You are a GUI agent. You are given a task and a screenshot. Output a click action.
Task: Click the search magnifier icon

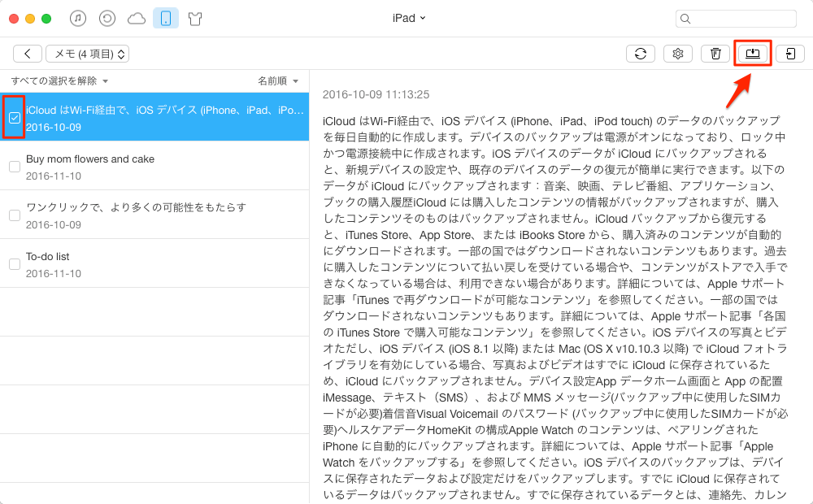685,19
